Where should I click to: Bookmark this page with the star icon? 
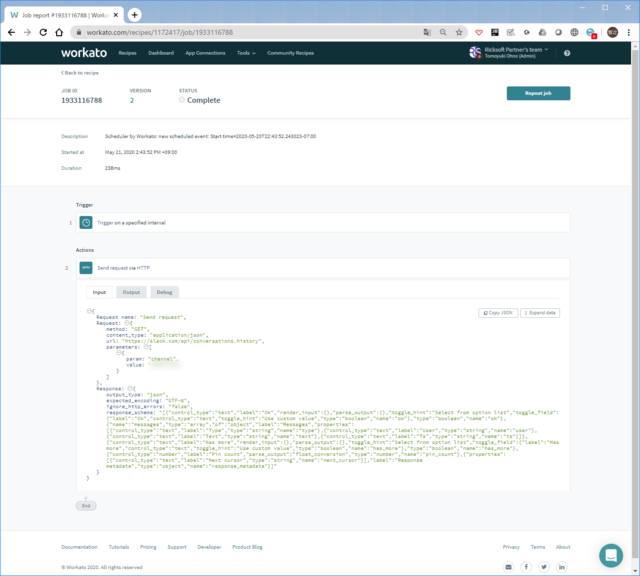pos(459,32)
